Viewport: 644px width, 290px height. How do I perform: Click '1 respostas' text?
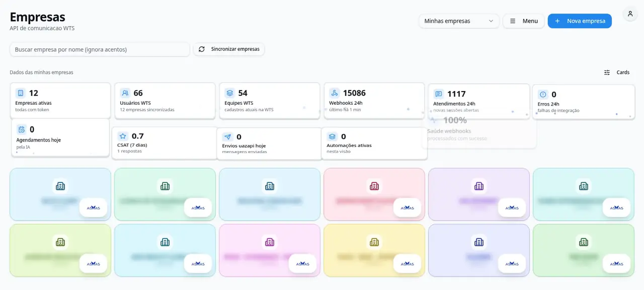(x=130, y=151)
